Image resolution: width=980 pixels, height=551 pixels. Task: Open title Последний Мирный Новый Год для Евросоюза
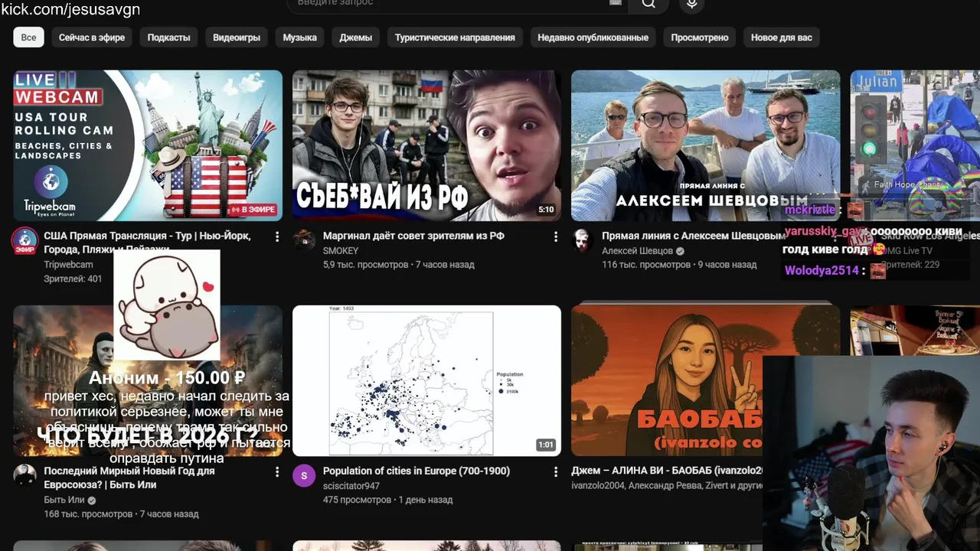129,478
